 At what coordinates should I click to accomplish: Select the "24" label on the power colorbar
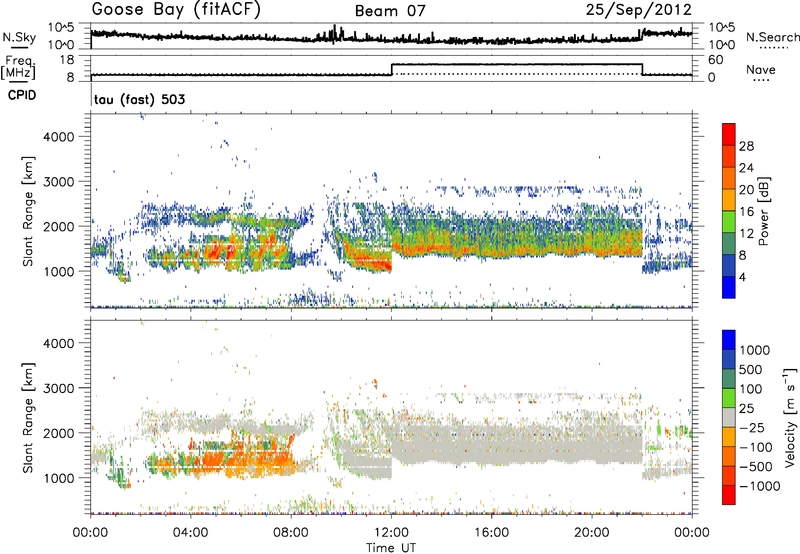(x=746, y=168)
